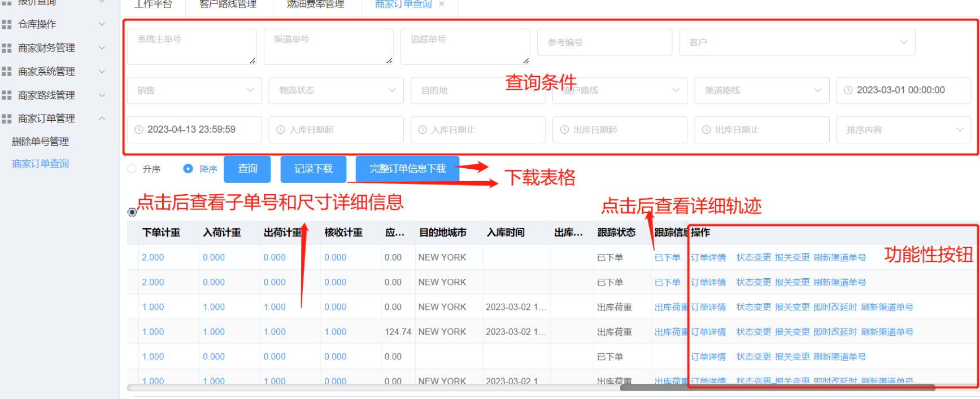Click the clock icon in 入库日期起 field
The width and height of the screenshot is (980, 399).
281,130
